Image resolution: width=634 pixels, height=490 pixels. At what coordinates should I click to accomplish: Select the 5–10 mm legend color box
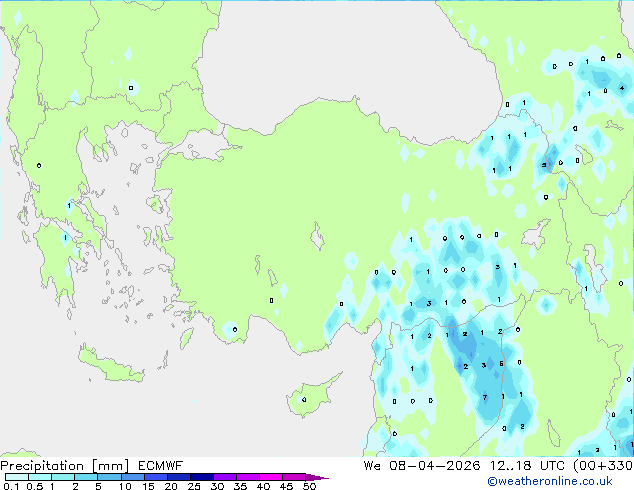(109, 477)
